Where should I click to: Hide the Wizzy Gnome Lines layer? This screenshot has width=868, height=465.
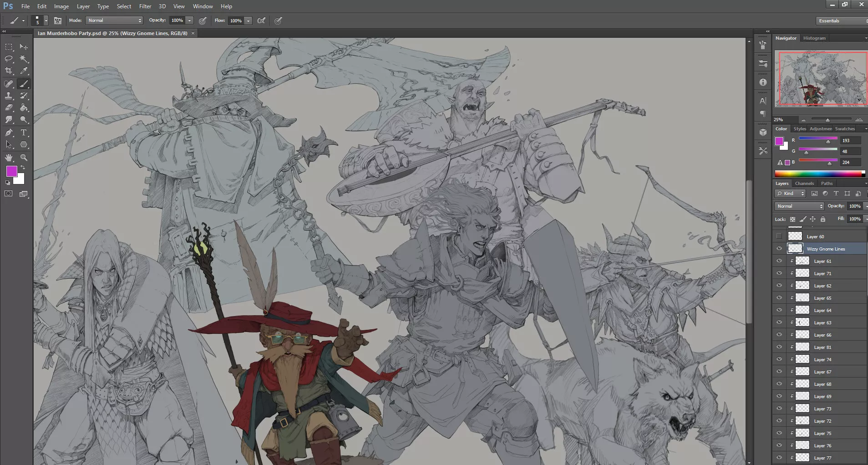[x=779, y=249]
